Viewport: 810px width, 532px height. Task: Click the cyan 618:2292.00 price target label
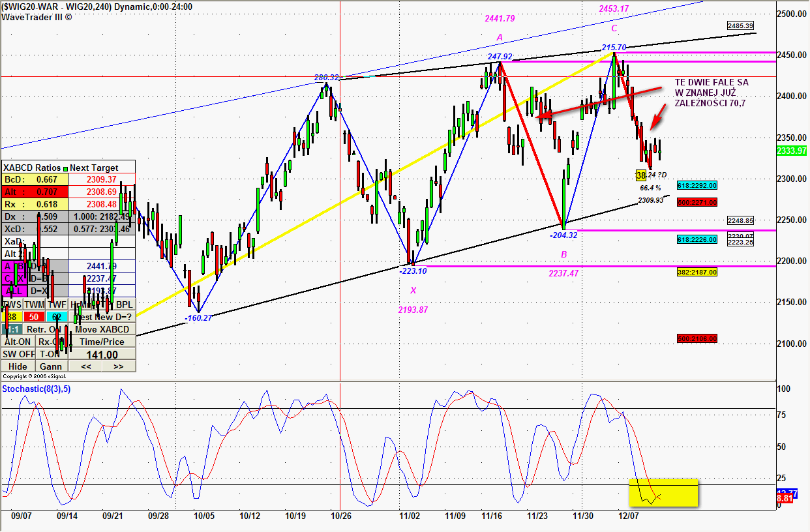[697, 186]
